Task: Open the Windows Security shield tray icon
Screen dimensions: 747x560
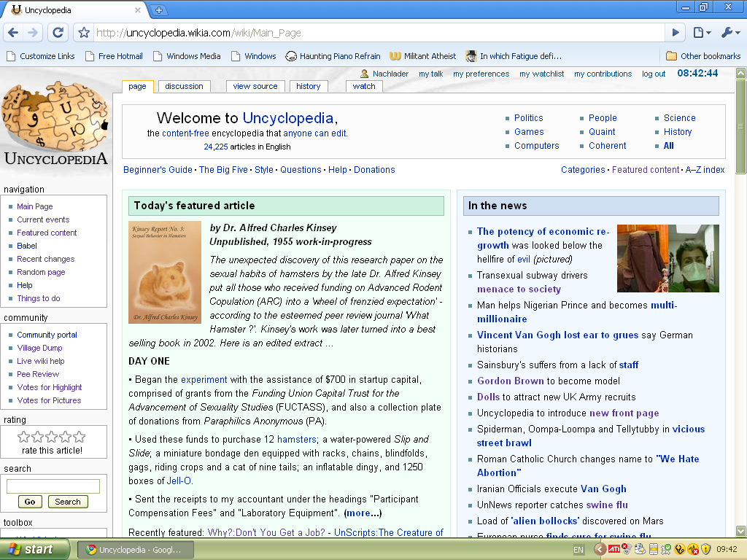Action: click(x=705, y=549)
